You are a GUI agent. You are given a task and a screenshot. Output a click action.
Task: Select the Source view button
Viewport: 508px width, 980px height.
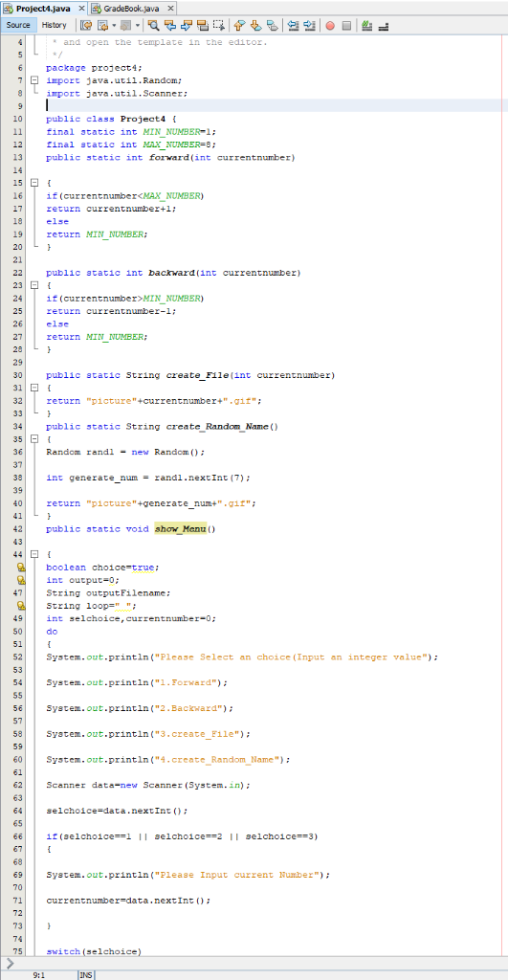[x=18, y=25]
